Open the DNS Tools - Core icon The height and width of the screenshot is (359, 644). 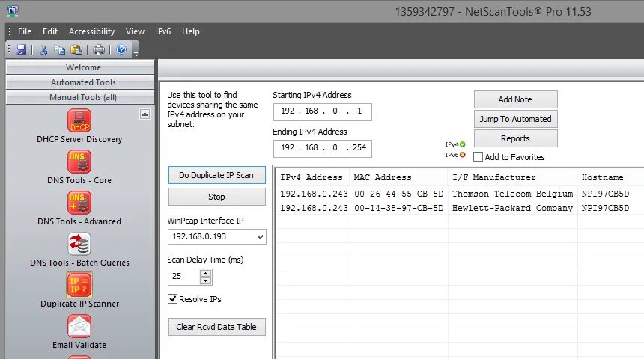click(79, 162)
